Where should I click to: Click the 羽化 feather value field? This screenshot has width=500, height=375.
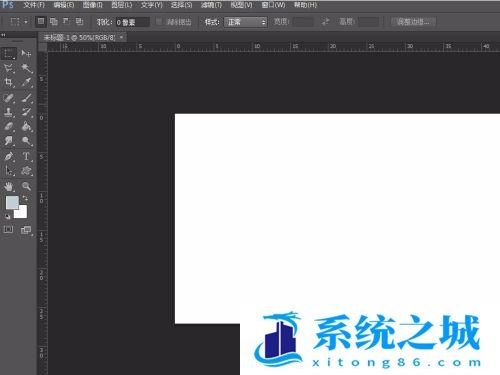point(132,22)
